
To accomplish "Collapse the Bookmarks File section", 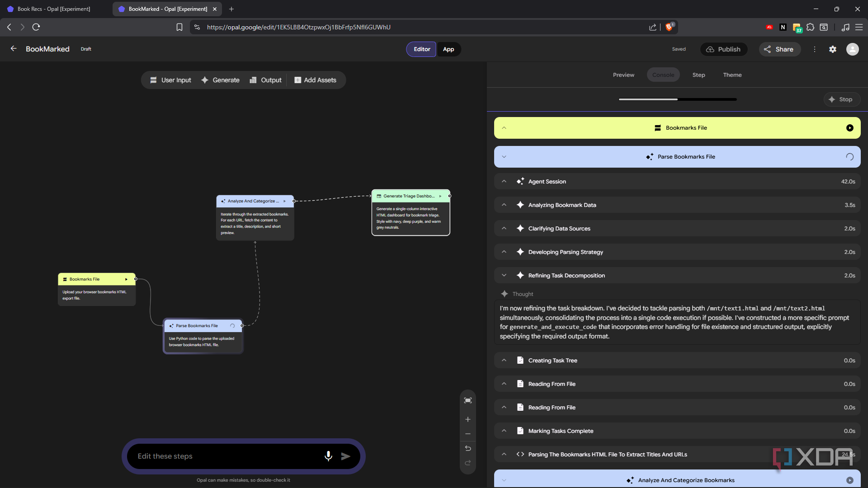I will click(x=504, y=128).
